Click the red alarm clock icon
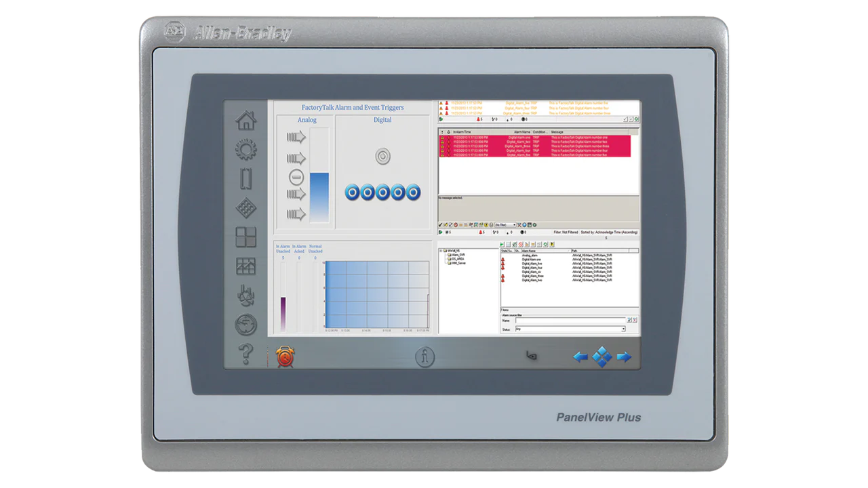The height and width of the screenshot is (488, 868). (x=285, y=357)
